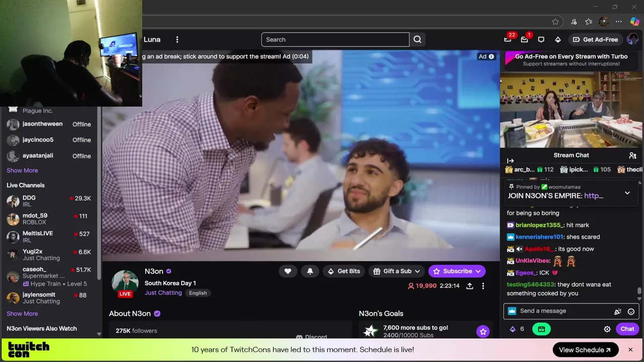Screen dimensions: 644x362
Task: Open chat settings gear
Action: (607, 329)
